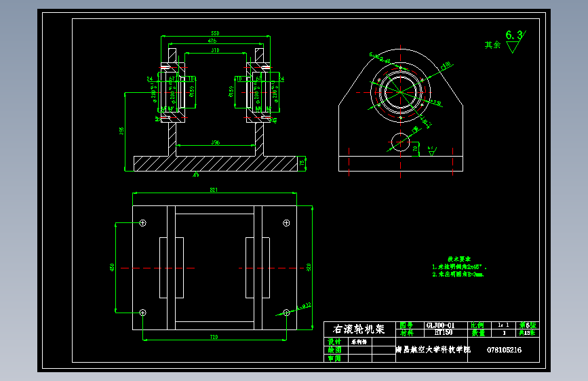Click the university name in the title block
The height and width of the screenshot is (381, 588).
(x=433, y=350)
